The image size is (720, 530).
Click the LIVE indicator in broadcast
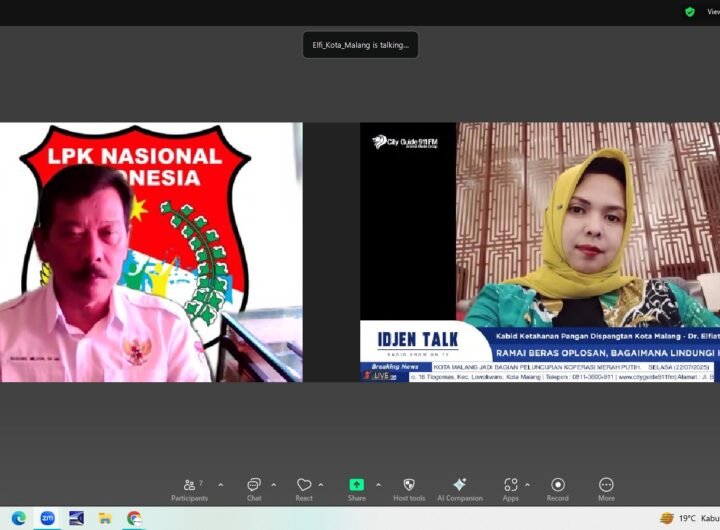pyautogui.click(x=380, y=376)
